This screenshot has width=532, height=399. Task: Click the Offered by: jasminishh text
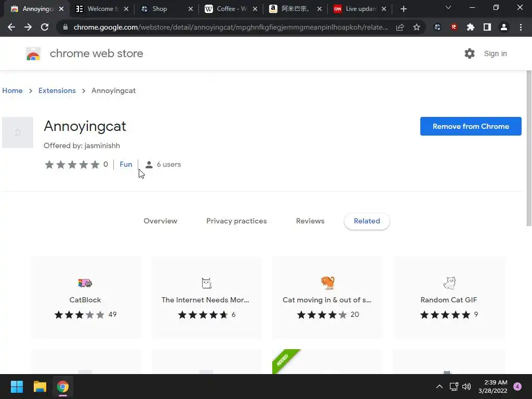(82, 145)
